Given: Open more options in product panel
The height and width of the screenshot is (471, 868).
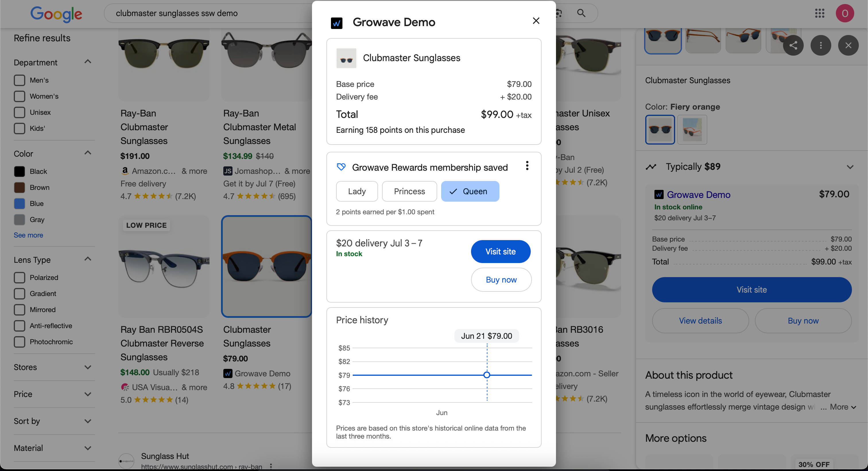Looking at the screenshot, I should click(x=820, y=45).
